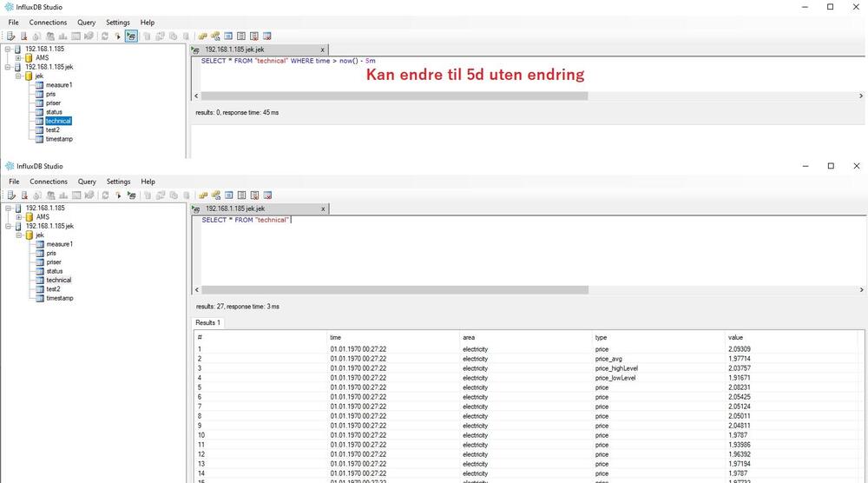The image size is (868, 483).
Task: Close the query tab in the bottom window
Action: 323,208
